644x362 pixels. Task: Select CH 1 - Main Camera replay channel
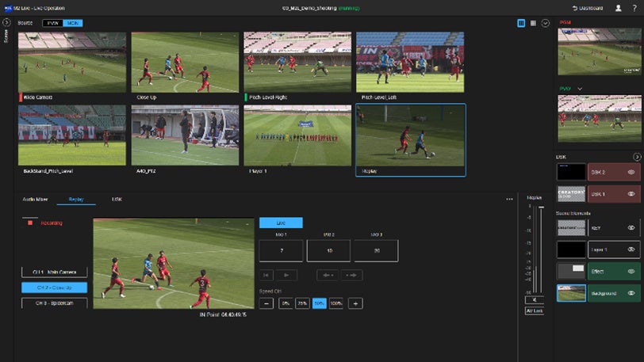click(54, 272)
